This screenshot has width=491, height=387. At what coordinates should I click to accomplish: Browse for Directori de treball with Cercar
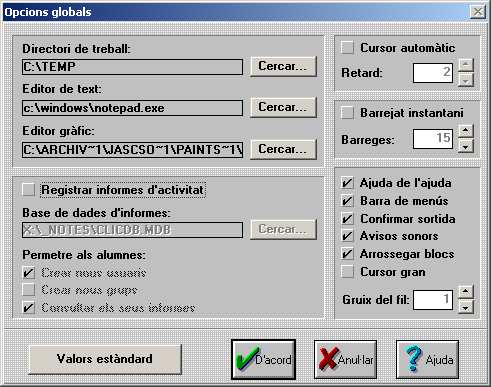(x=283, y=66)
